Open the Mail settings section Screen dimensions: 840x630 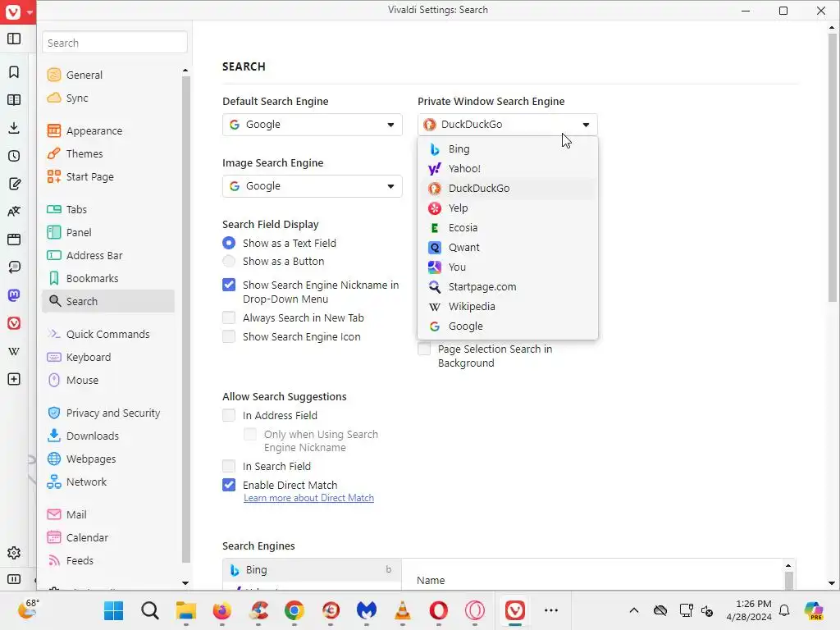[x=108, y=515]
